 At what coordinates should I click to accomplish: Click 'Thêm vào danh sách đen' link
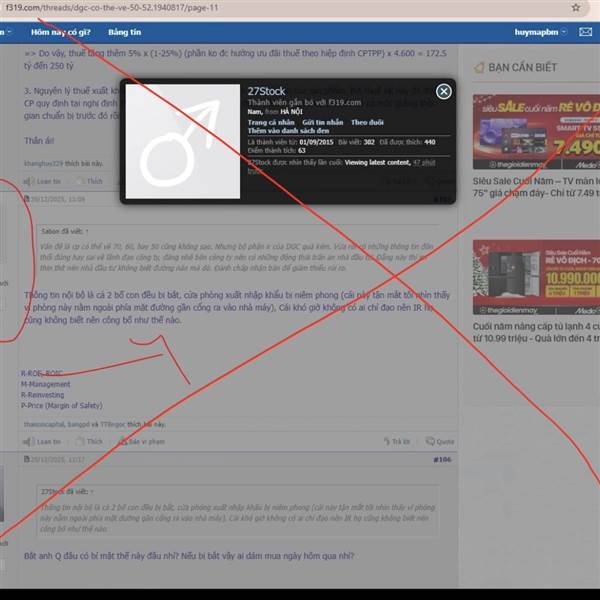[x=288, y=131]
